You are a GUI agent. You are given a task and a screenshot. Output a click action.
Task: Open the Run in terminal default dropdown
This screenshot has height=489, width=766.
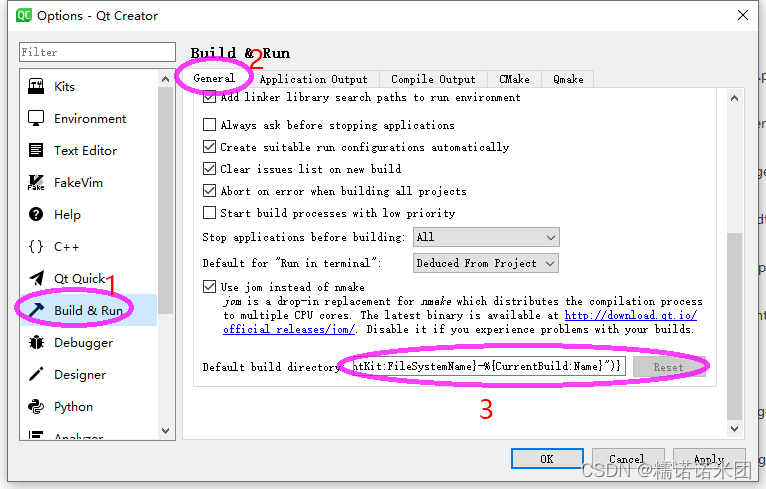coord(486,263)
